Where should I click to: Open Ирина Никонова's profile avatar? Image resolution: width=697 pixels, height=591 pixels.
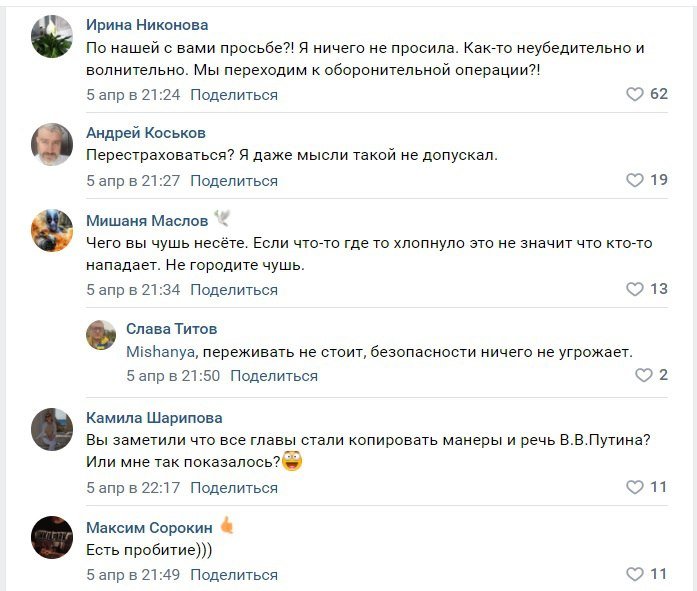tap(52, 37)
